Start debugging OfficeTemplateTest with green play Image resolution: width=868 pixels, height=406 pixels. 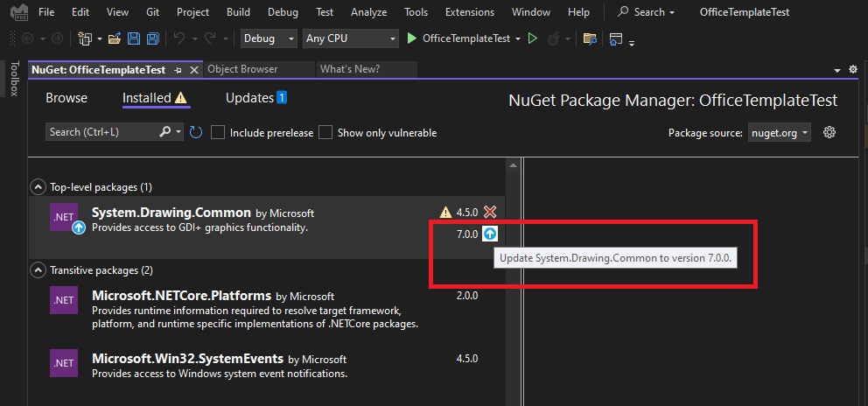coord(411,38)
